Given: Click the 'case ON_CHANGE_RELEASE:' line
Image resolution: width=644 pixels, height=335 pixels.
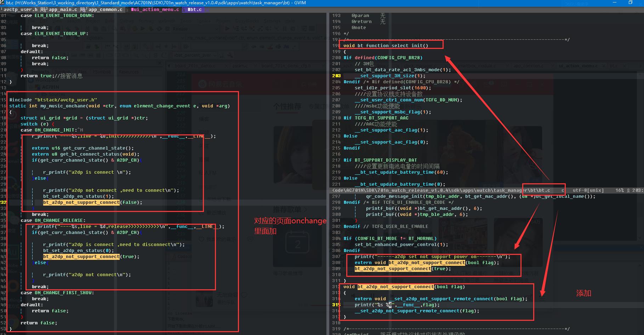Looking at the screenshot, I should coord(53,220).
